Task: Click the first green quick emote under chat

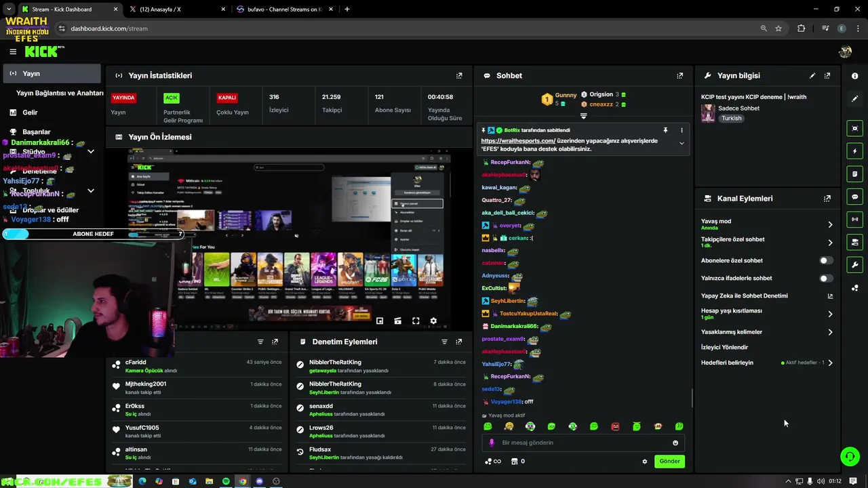Action: point(488,426)
